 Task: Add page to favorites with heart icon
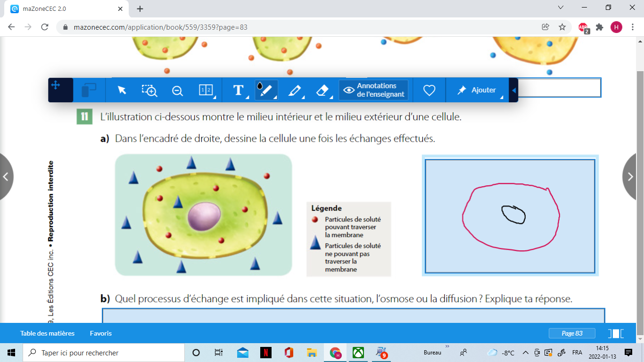click(429, 90)
